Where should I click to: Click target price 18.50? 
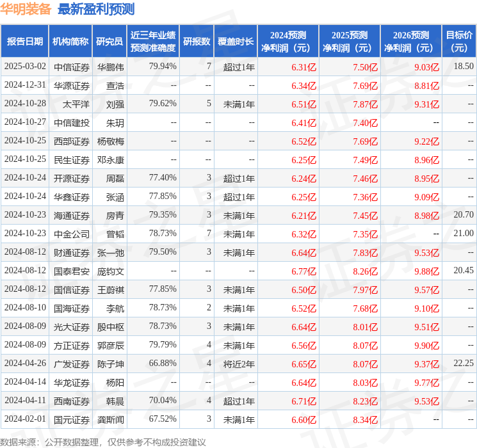pyautogui.click(x=464, y=67)
